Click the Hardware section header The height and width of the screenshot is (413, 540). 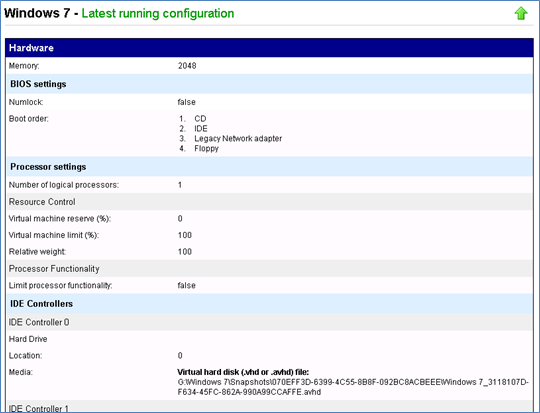[x=269, y=48]
